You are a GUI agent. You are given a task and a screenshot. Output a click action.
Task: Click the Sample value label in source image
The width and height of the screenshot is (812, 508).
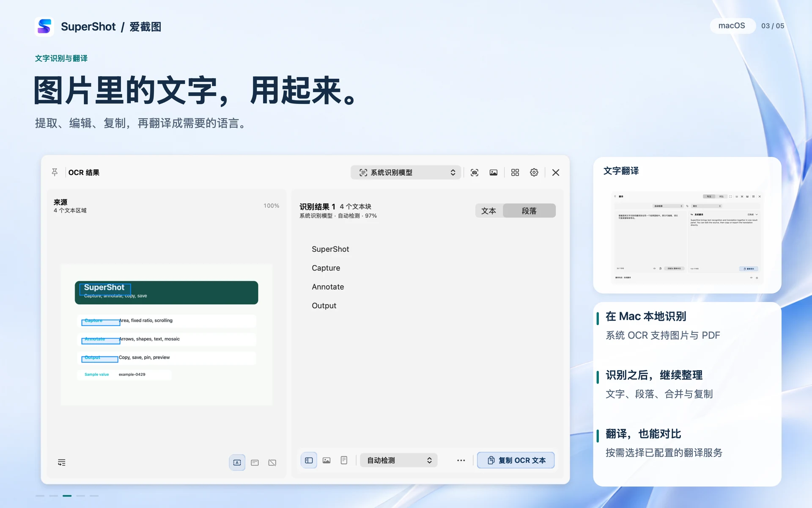pos(97,375)
